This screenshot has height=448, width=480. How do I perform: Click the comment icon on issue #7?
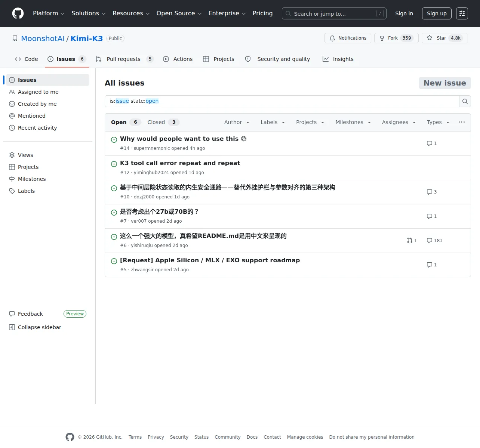[x=430, y=216]
